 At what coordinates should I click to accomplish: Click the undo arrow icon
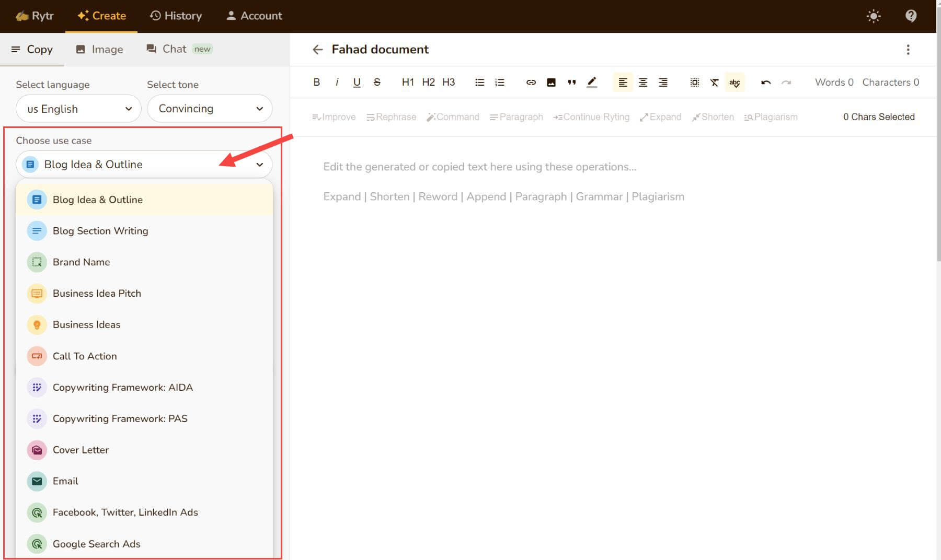click(766, 82)
